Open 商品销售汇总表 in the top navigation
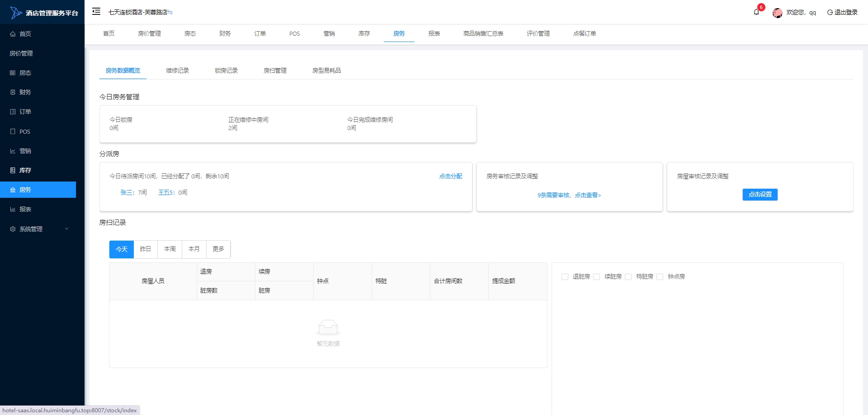The height and width of the screenshot is (415, 868). point(483,33)
